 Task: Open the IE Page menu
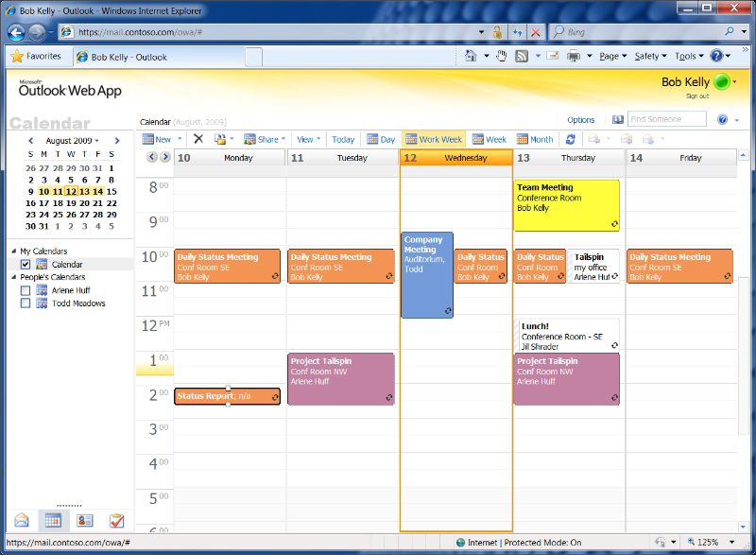612,57
